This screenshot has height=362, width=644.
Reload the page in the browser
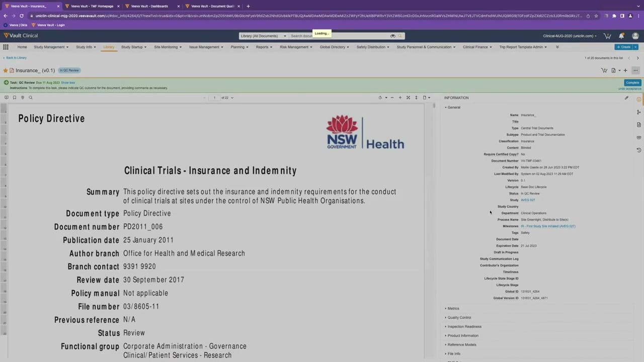coord(22,16)
